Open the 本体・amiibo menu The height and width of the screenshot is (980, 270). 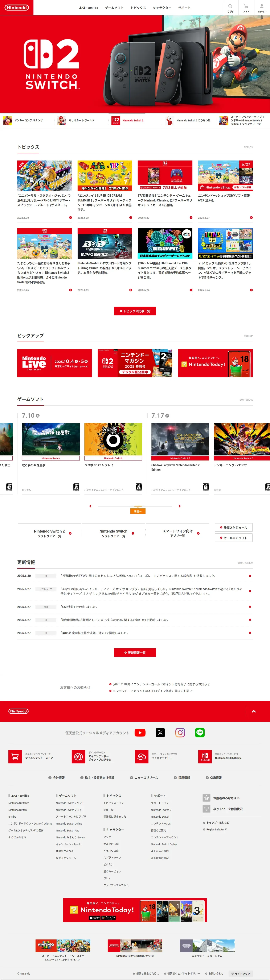88,8
